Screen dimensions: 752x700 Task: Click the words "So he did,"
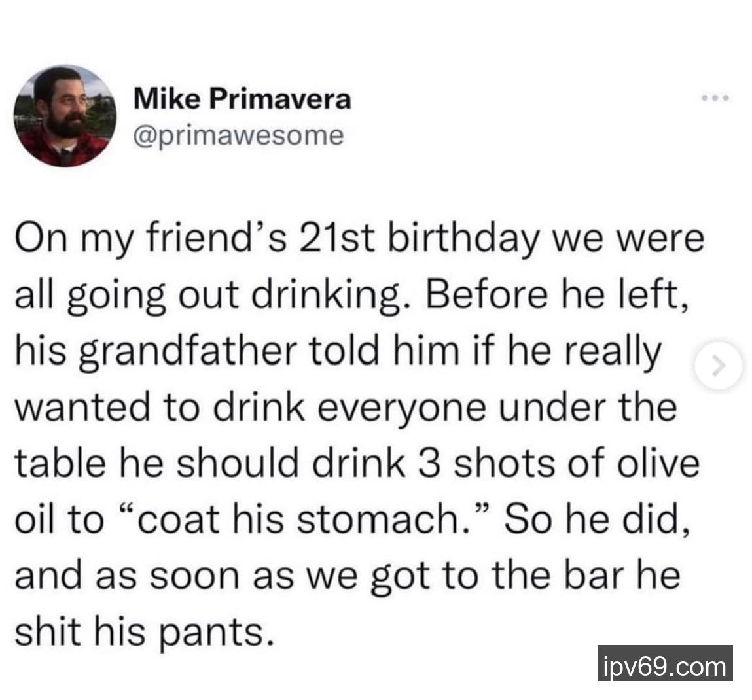tap(596, 520)
